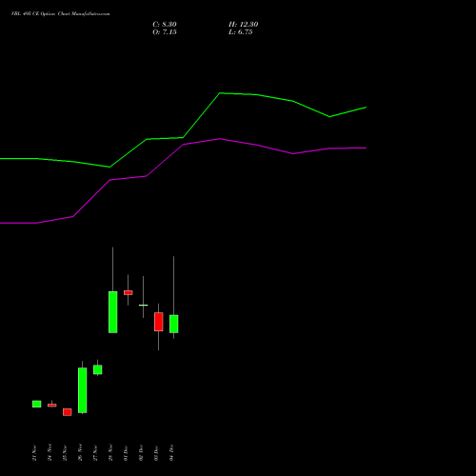Select the tall green candle for 28 Nov
Image resolution: width=476 pixels, height=476 pixels.
[x=113, y=312]
